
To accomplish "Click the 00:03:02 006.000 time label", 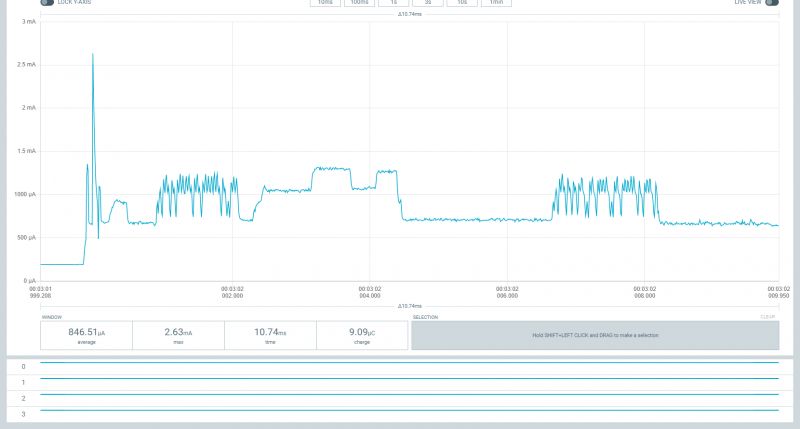I will [x=507, y=292].
